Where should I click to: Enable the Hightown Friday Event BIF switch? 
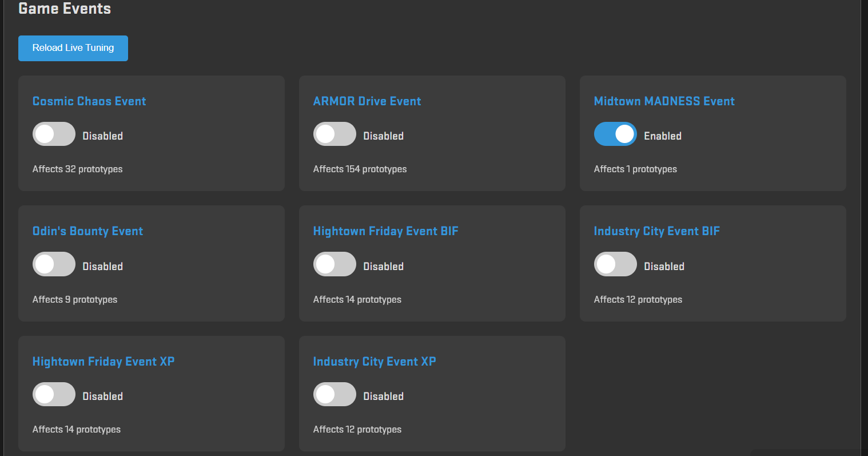[335, 264]
